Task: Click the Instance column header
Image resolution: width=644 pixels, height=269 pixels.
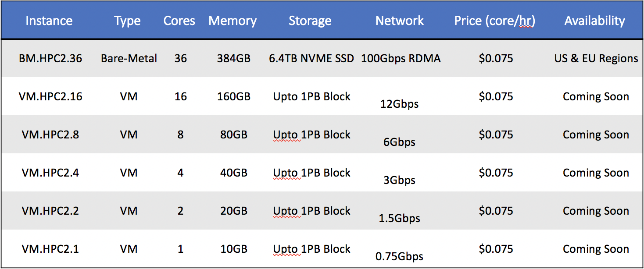Action: (x=49, y=21)
